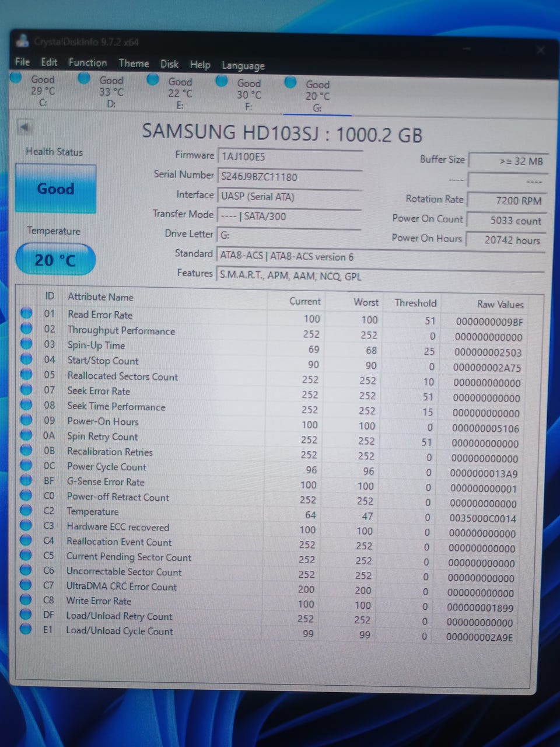
Task: Click the Serial Number field
Action: [x=290, y=177]
